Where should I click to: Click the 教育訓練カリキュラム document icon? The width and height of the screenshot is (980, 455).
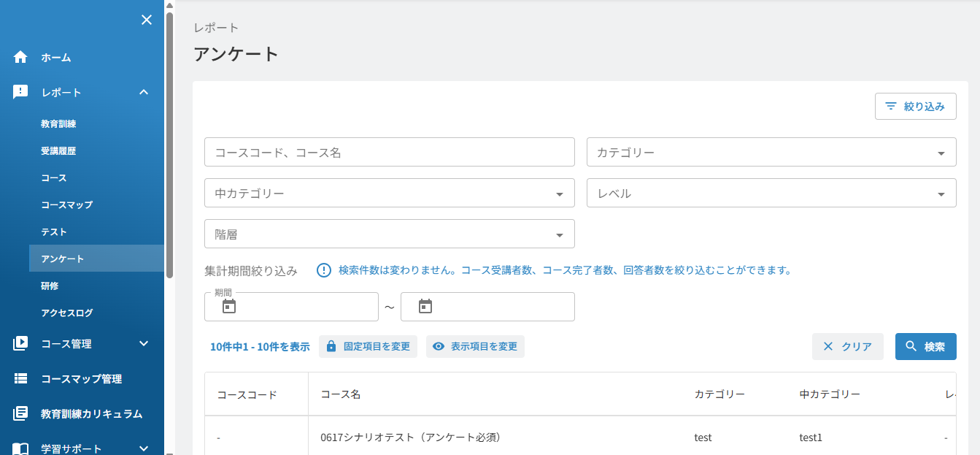(x=20, y=413)
